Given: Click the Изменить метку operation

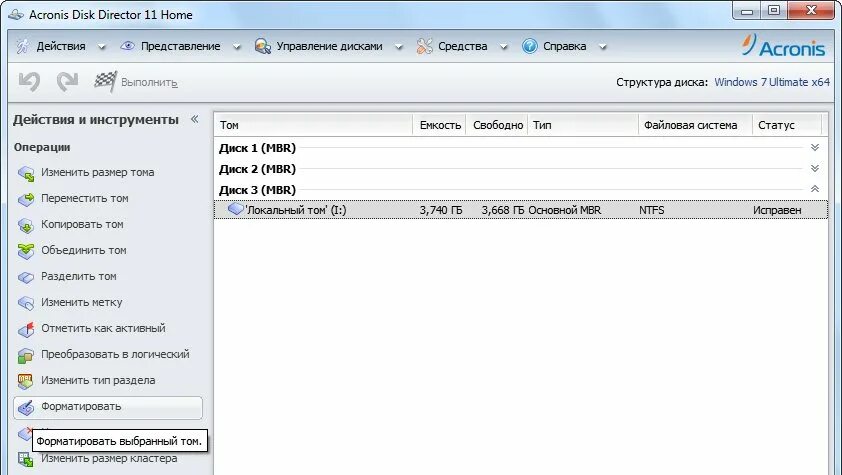Looking at the screenshot, I should coord(82,302).
